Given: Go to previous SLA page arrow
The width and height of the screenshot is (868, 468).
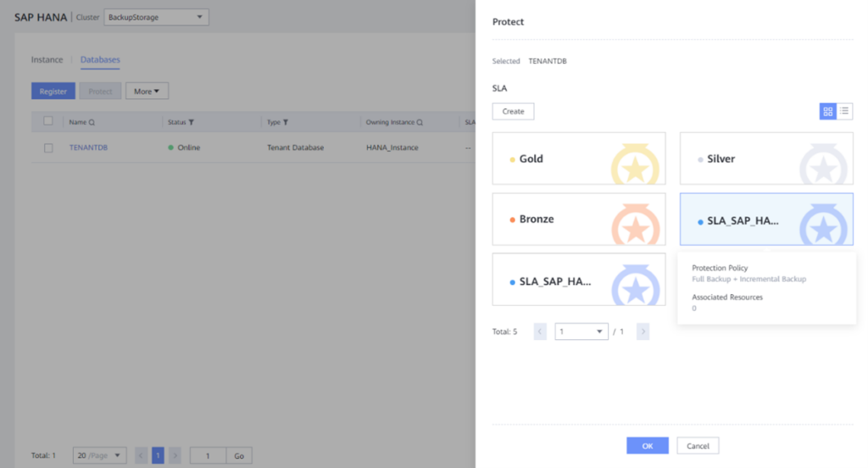Looking at the screenshot, I should (x=540, y=331).
